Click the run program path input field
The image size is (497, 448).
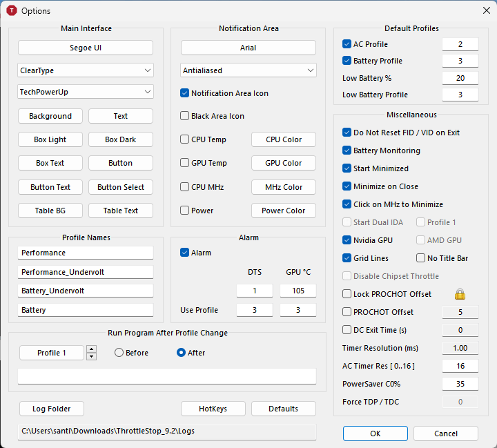click(167, 376)
